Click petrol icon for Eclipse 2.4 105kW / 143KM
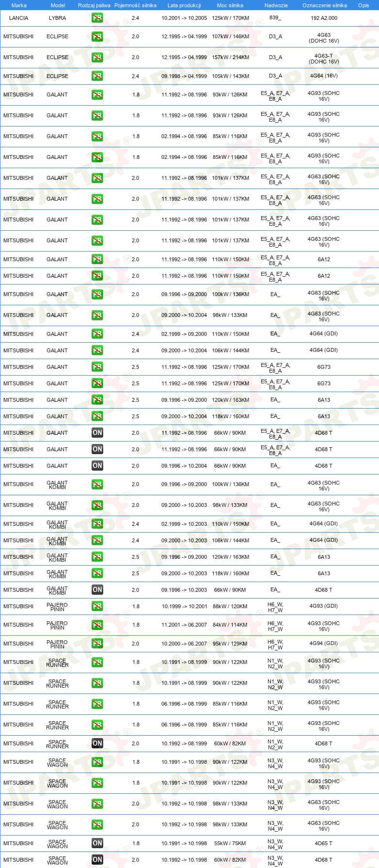Screen dimensions: 379x868 [x=97, y=76]
